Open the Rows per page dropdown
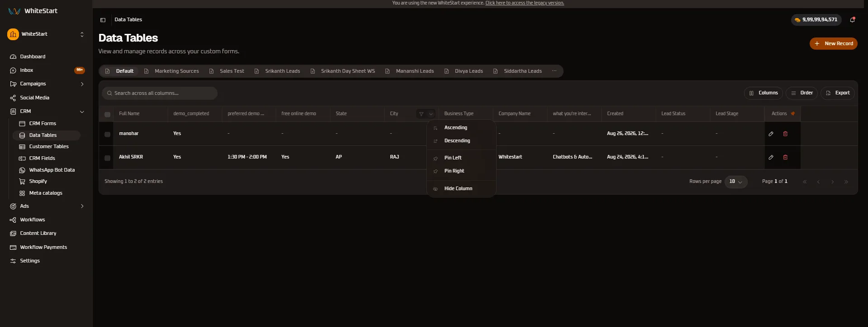This screenshot has width=868, height=327. click(x=736, y=182)
